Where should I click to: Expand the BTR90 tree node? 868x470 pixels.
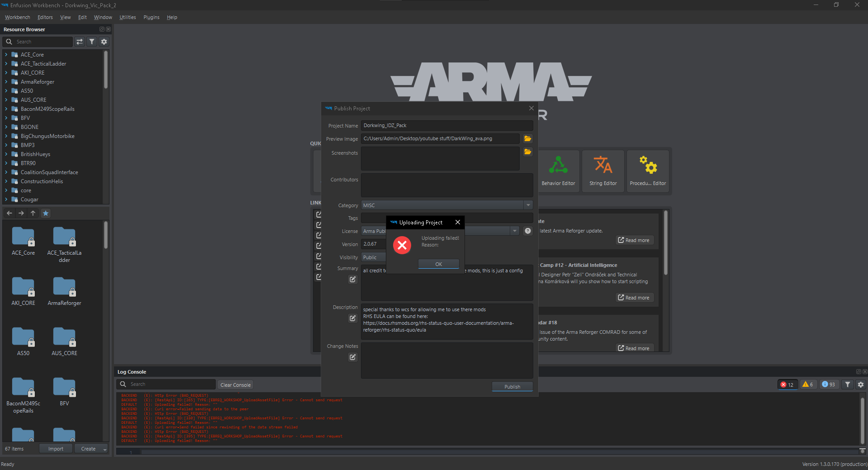6,163
